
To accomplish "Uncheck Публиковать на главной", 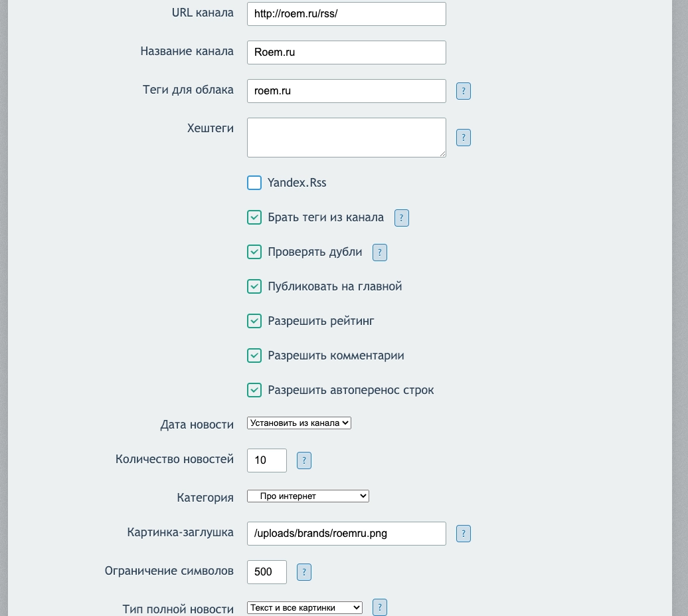I will pyautogui.click(x=254, y=286).
